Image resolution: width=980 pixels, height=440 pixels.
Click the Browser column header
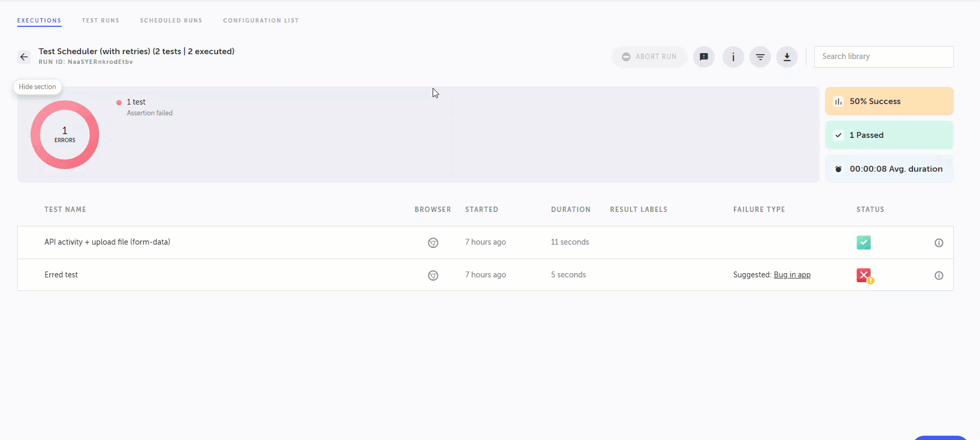433,210
